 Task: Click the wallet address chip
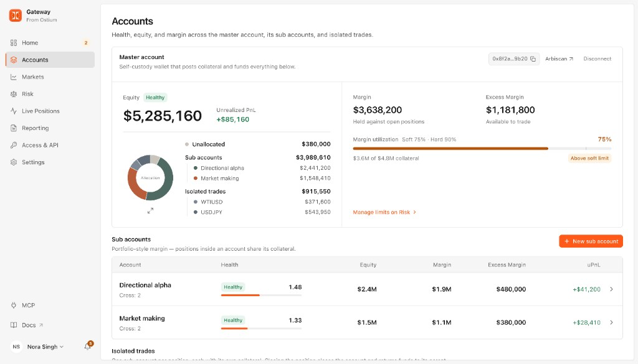point(514,59)
